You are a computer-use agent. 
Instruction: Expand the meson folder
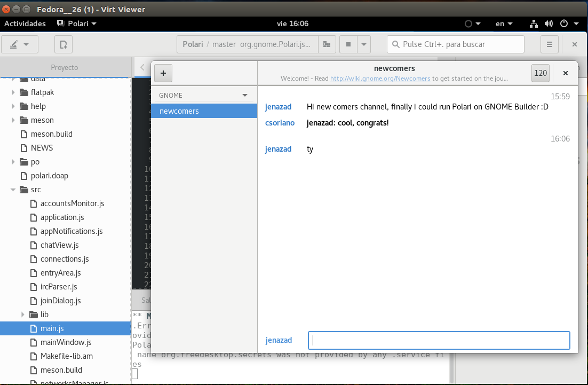(x=13, y=120)
